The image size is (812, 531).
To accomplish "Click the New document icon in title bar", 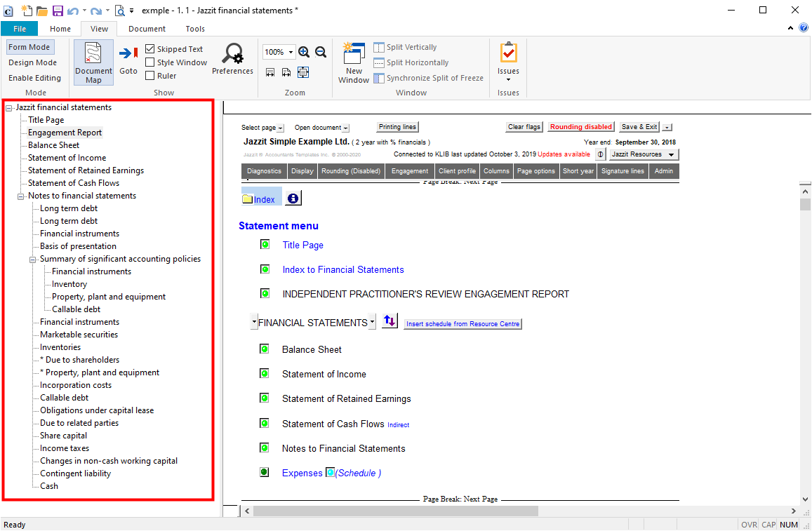I will tap(27, 10).
